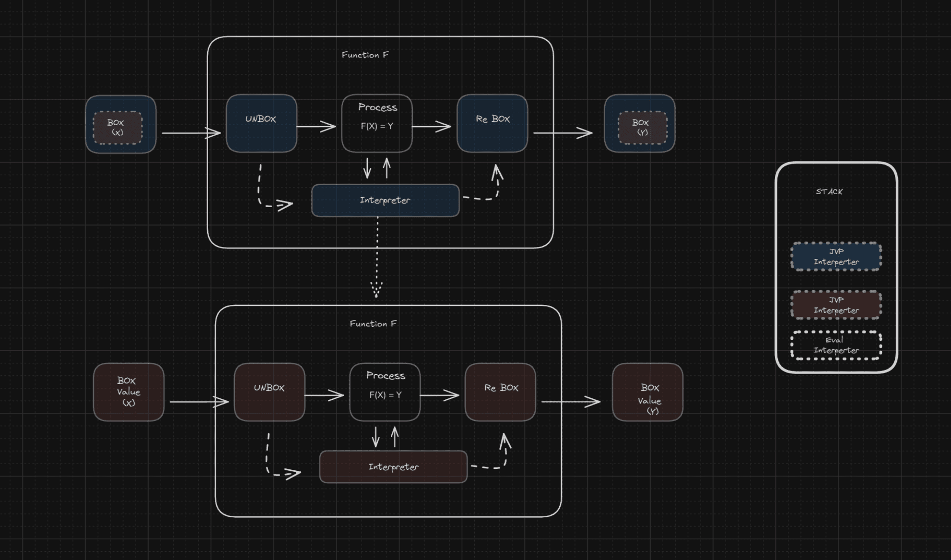The width and height of the screenshot is (951, 560).
Task: Click the bottom Function F label
Action: (373, 324)
